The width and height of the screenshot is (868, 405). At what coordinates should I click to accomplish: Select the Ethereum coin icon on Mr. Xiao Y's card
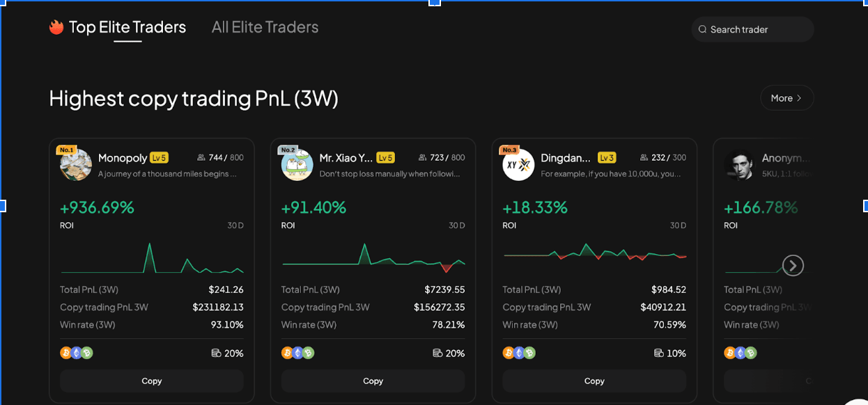(x=297, y=353)
